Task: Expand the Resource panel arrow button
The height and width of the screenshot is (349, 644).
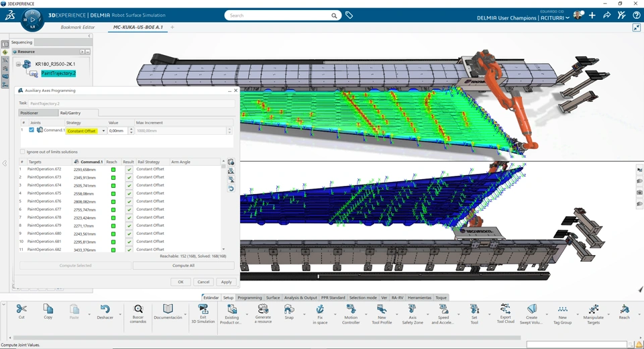Action: (x=82, y=52)
